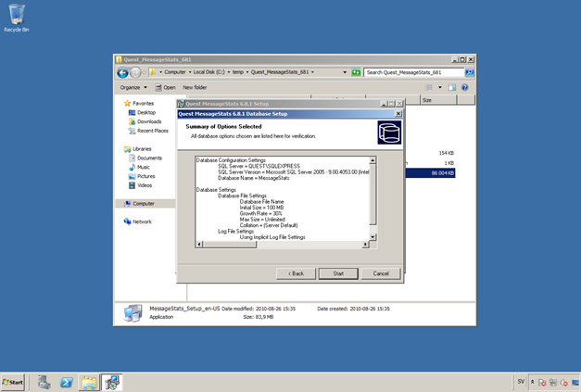Click the summary horizontal scroll-left arrow
Screen dimensions: 581x392
[199, 244]
